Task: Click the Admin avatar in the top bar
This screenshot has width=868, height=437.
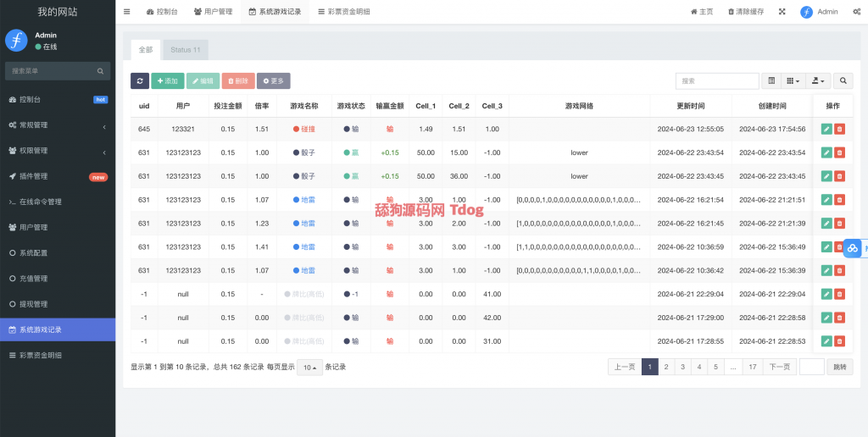Action: tap(807, 12)
